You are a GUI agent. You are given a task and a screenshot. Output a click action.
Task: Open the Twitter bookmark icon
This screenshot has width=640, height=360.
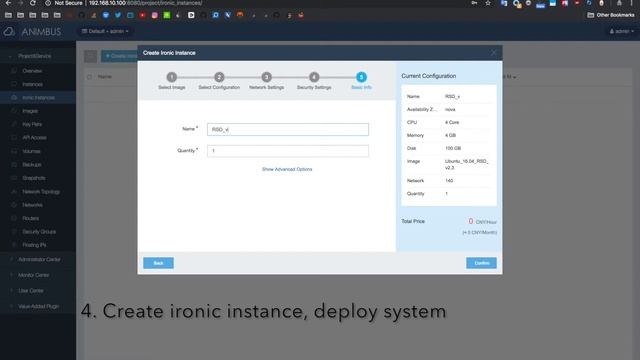pyautogui.click(x=118, y=15)
